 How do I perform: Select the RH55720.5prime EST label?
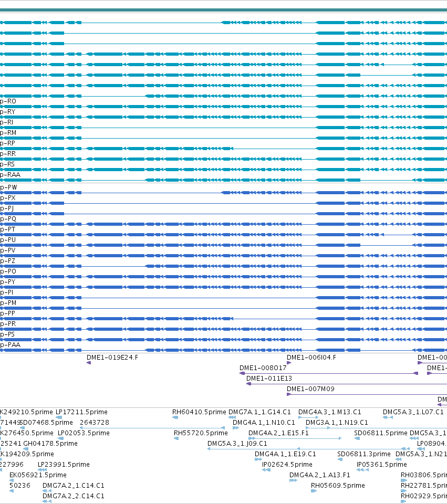click(201, 433)
